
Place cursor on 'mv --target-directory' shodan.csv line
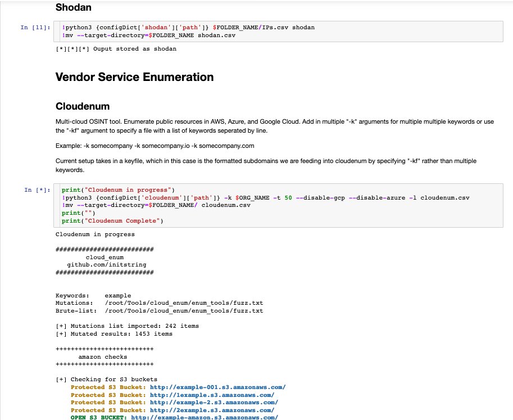pos(148,35)
